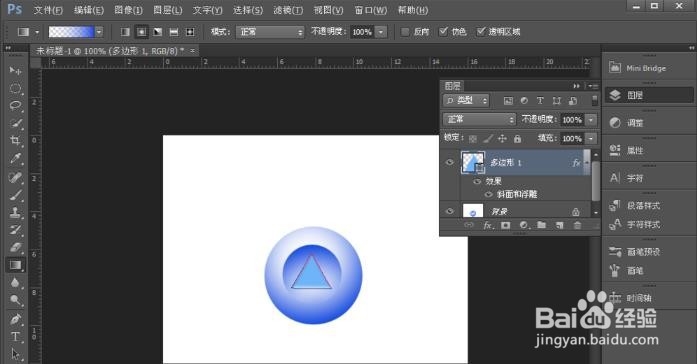Open the tool preset picker arrow
This screenshot has width=697, height=364.
coord(37,32)
